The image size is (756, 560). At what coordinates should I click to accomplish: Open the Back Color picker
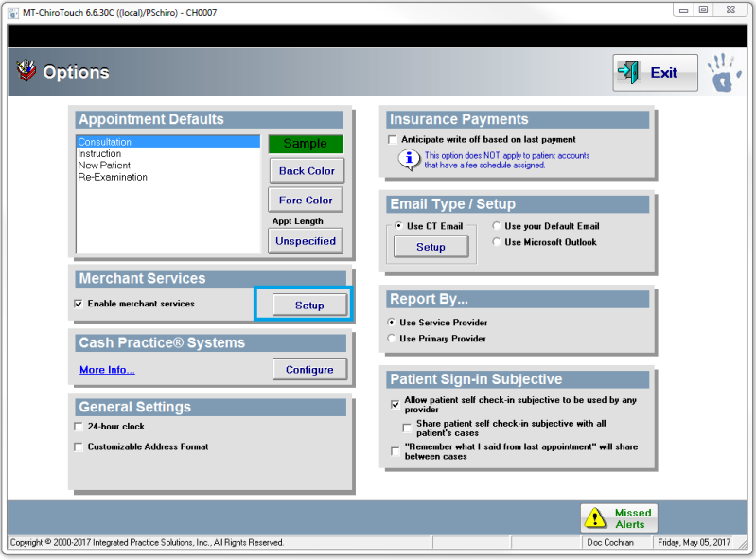pos(306,171)
